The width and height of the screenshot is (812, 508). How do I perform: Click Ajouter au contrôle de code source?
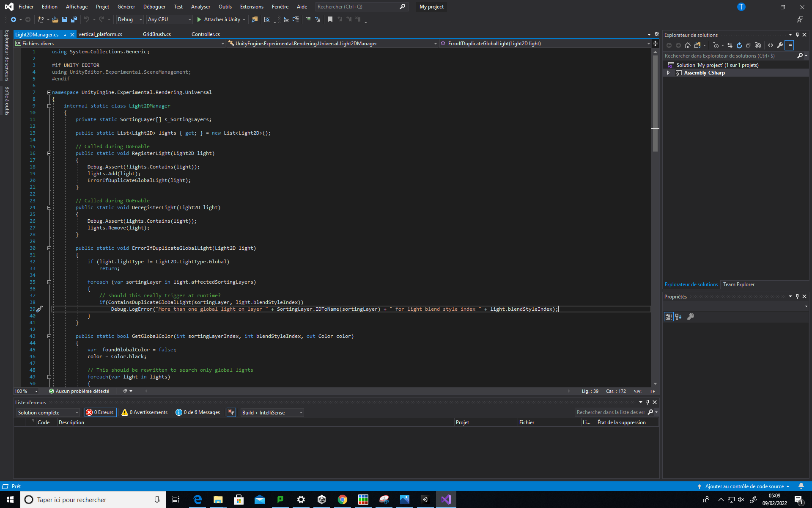[x=744, y=486]
